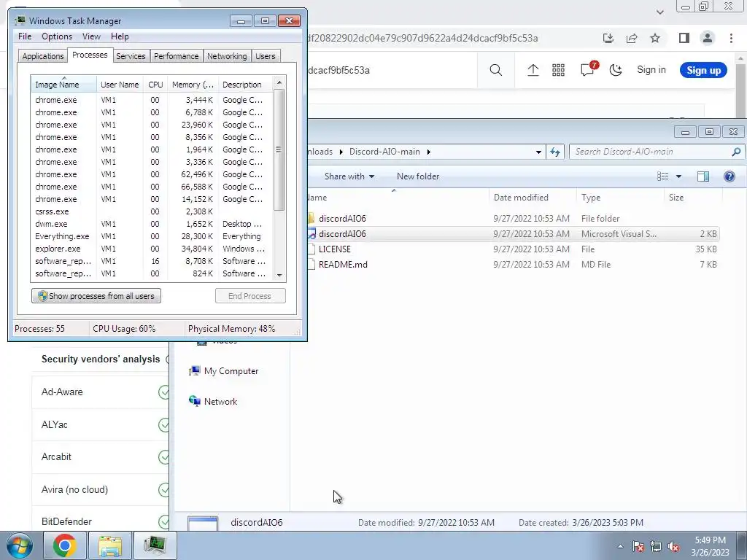This screenshot has width=747, height=560.
Task: Click the Explorer refresh address button
Action: coord(555,152)
